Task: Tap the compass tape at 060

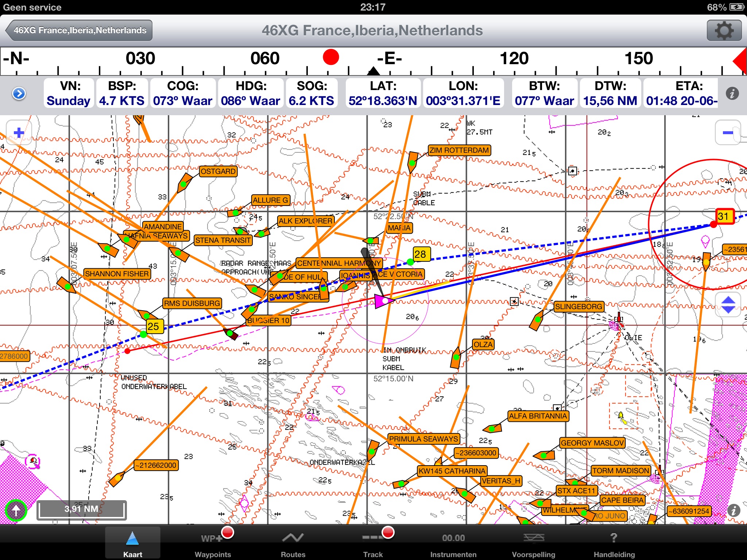Action: click(265, 58)
